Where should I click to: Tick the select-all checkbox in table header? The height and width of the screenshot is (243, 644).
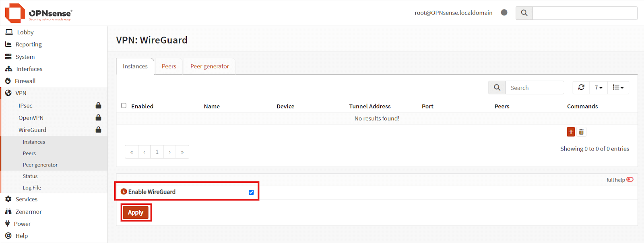124,106
